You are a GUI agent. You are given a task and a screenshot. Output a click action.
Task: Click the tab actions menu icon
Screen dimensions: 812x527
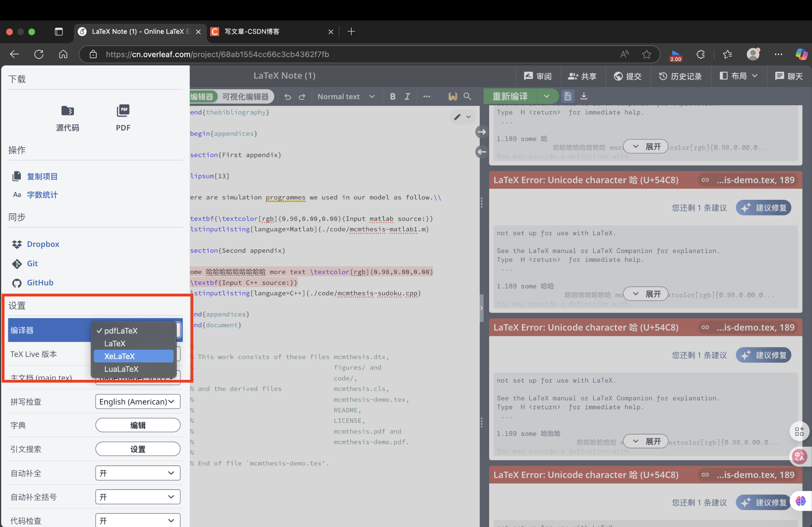pos(59,32)
